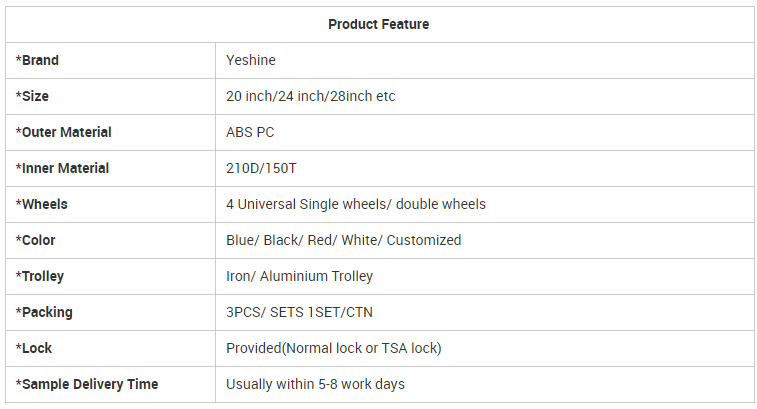The image size is (757, 409).
Task: Click the 20 inch/24 inch/28inch size text
Action: click(311, 96)
